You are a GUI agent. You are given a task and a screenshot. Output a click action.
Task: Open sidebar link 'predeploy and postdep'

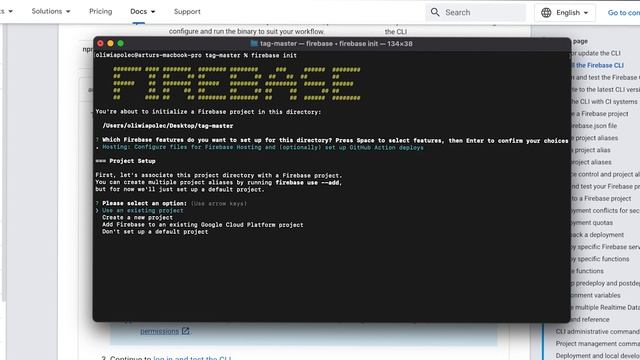pos(607,283)
